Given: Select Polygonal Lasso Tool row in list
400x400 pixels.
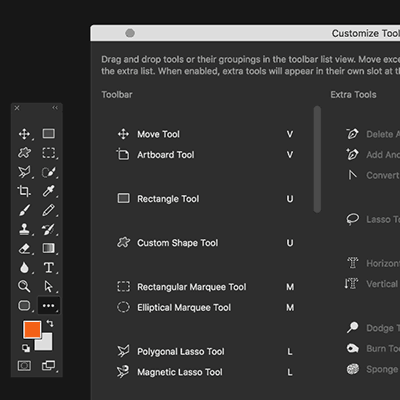Looking at the screenshot, I should click(205, 351).
